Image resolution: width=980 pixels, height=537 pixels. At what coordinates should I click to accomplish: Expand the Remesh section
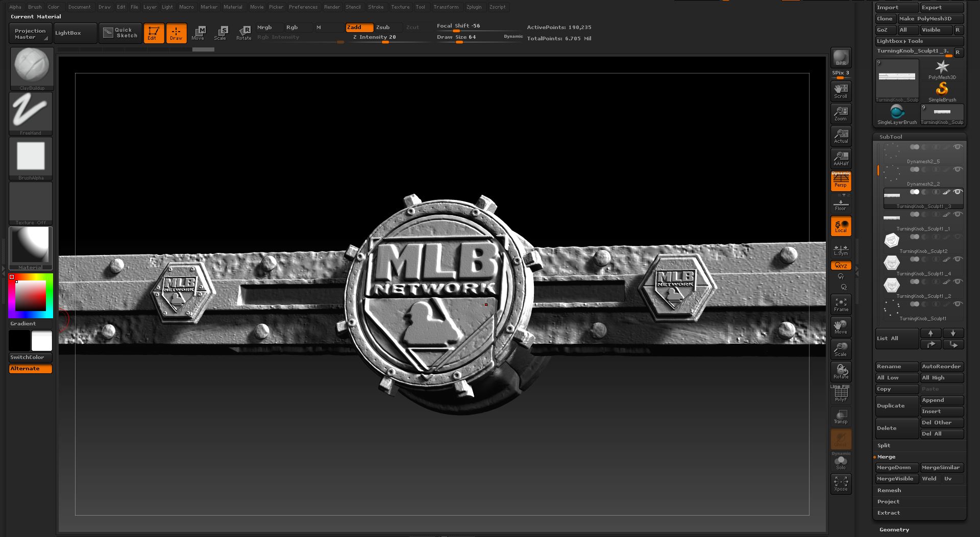click(x=889, y=490)
